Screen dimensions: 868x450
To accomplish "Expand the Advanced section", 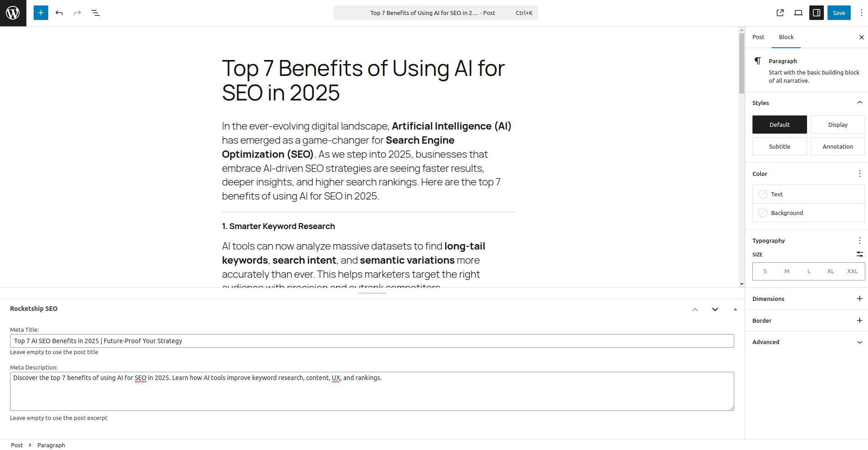I will coord(859,342).
